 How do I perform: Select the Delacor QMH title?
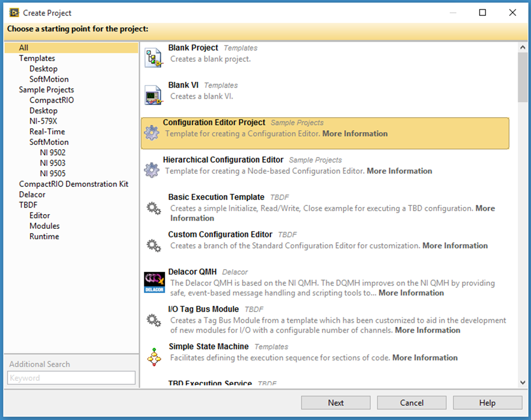(192, 272)
